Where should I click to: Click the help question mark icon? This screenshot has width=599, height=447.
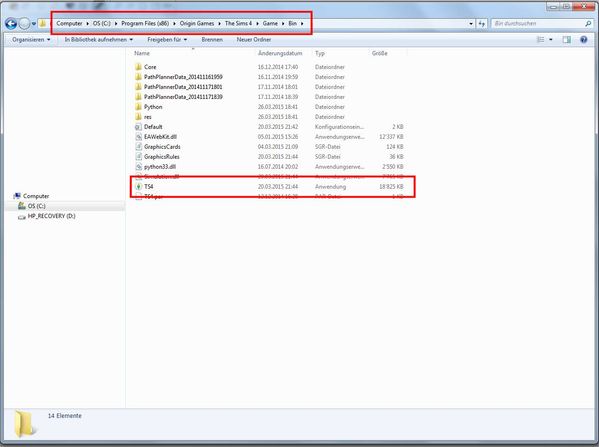(x=584, y=39)
